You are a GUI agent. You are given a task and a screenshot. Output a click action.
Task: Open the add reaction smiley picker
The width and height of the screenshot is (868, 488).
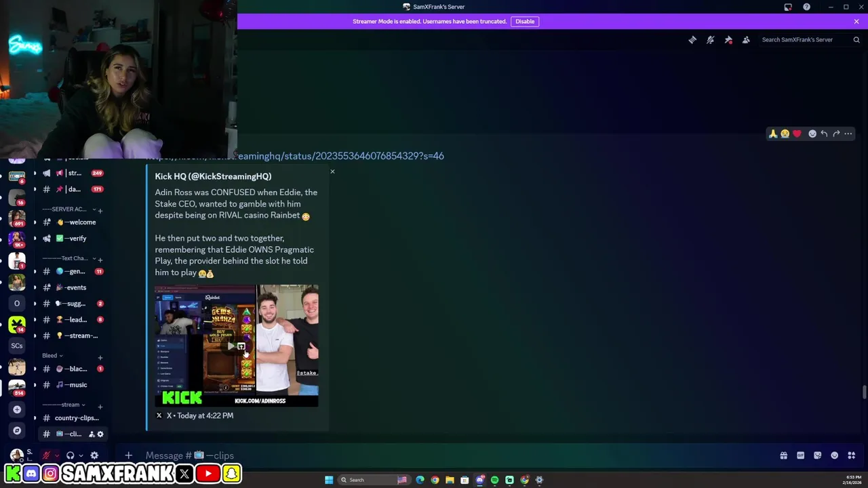pos(812,134)
